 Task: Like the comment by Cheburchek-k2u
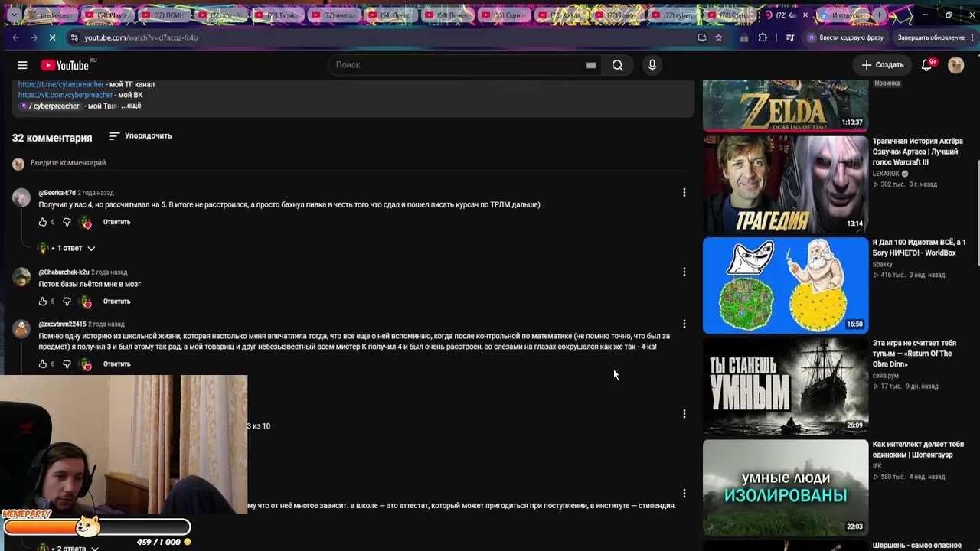pos(43,302)
